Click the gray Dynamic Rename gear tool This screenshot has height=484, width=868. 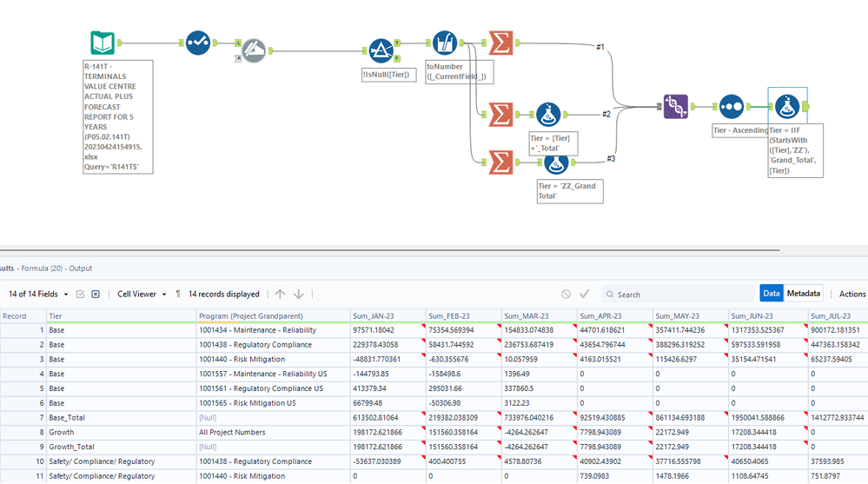(x=254, y=51)
